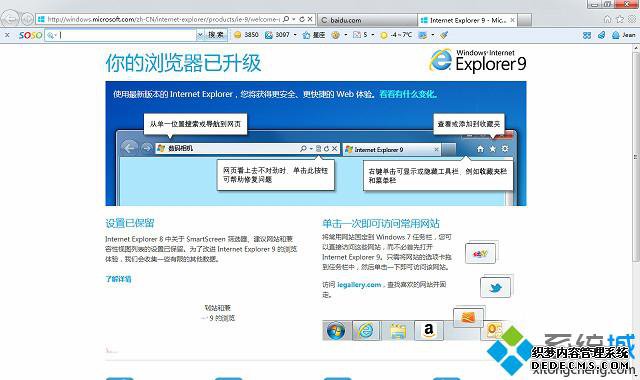Focus the SOSO toolbar search field

click(121, 35)
